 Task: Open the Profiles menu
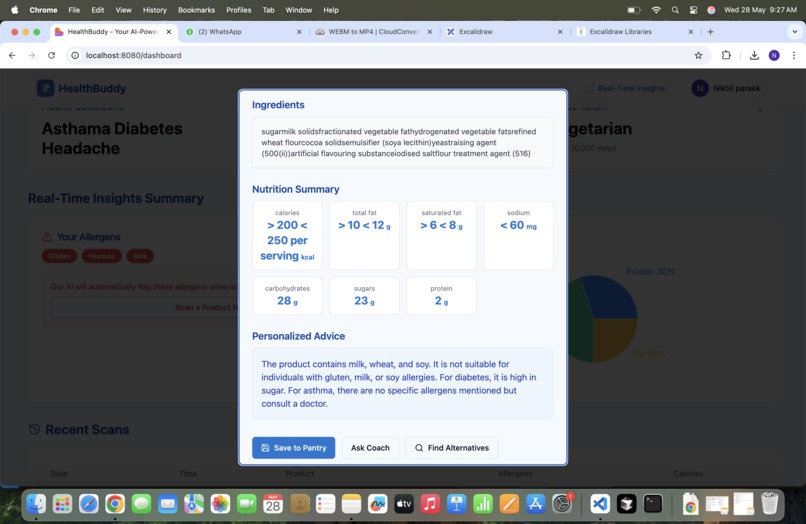(x=239, y=10)
